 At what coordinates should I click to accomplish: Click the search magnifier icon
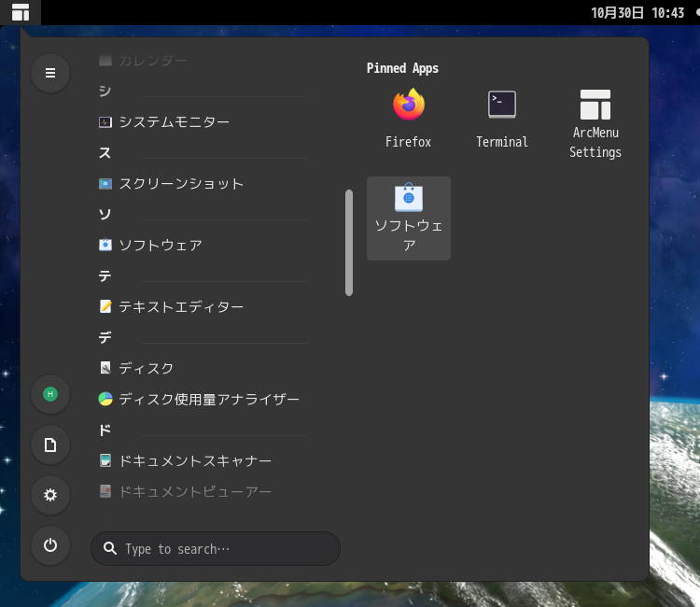coord(110,548)
